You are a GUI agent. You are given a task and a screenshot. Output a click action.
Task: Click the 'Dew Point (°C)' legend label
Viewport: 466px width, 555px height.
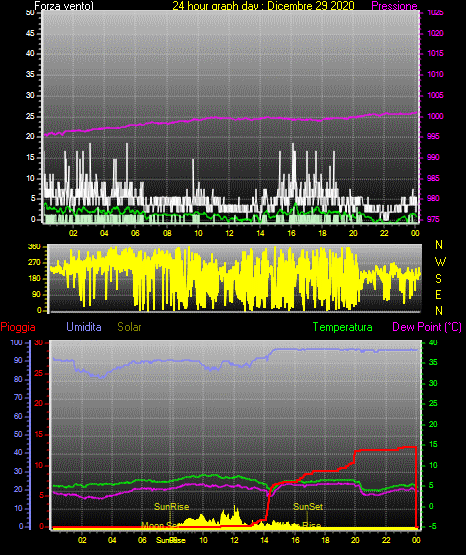(x=427, y=327)
